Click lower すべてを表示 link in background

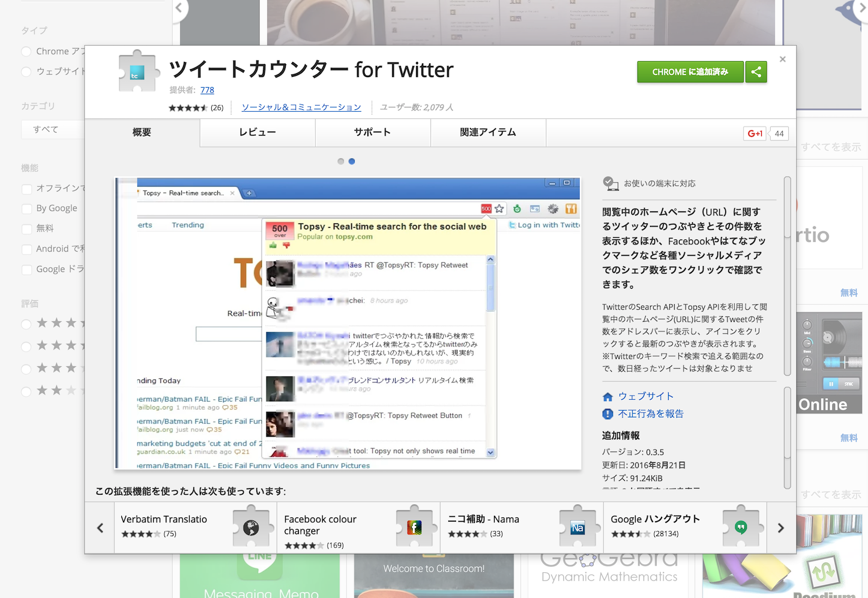831,495
